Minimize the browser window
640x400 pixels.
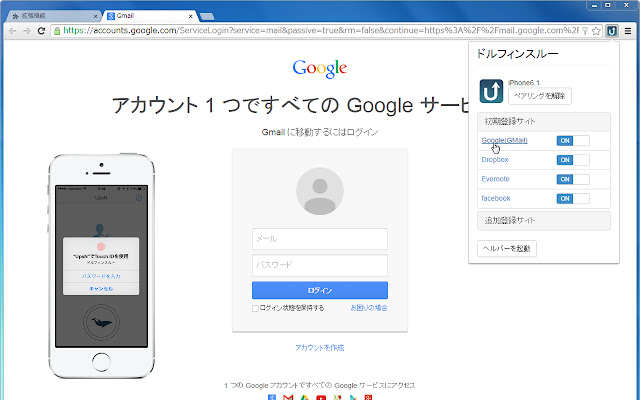pyautogui.click(x=594, y=5)
